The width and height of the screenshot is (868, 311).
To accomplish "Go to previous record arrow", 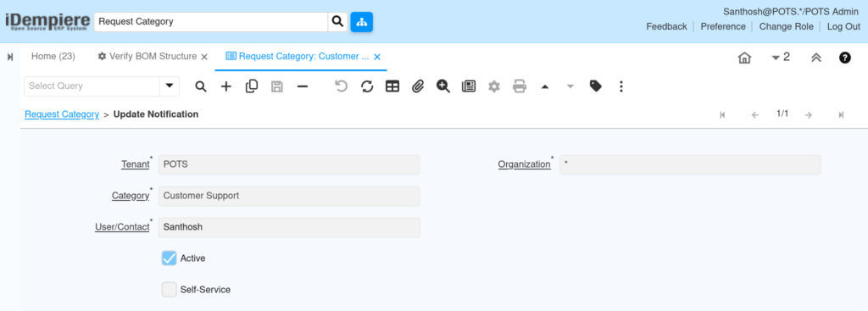I will coord(755,115).
